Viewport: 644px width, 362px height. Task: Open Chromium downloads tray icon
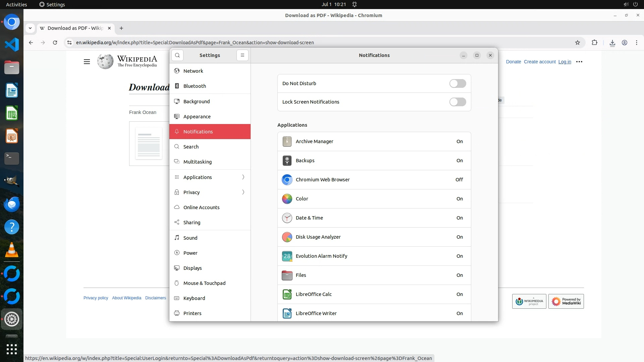[x=612, y=43]
